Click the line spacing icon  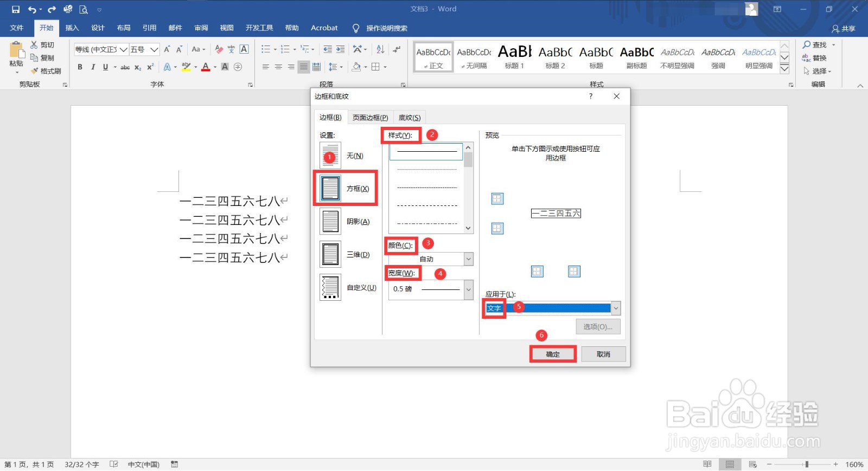pos(332,67)
